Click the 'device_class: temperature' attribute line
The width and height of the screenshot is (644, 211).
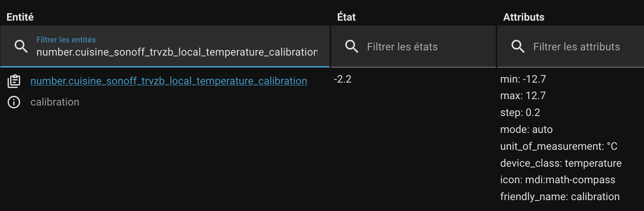[x=561, y=163]
